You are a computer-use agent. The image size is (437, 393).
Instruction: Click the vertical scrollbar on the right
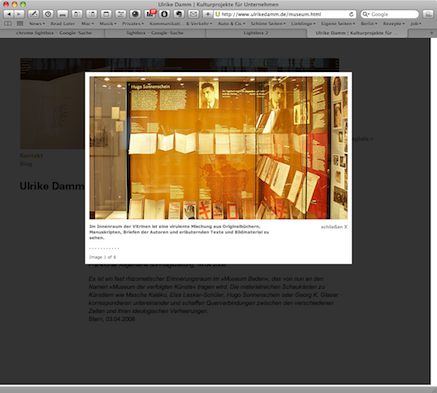pyautogui.click(x=434, y=211)
